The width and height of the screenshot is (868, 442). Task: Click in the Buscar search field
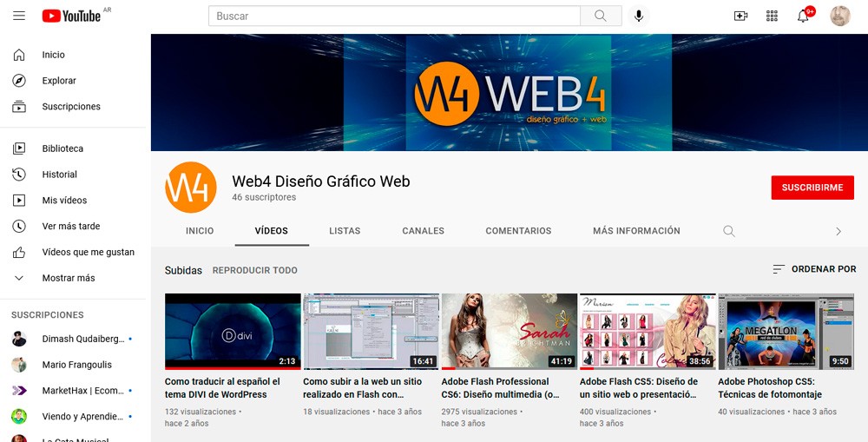394,16
